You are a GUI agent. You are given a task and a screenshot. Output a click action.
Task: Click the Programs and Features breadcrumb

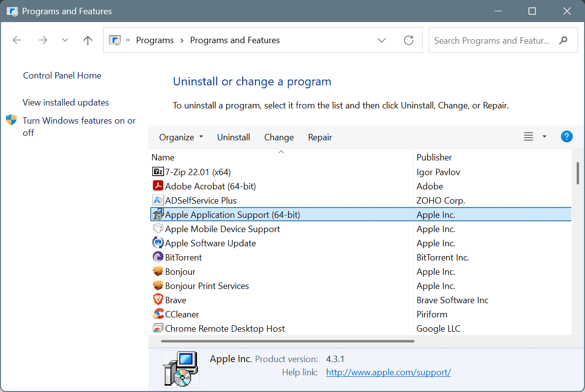pyautogui.click(x=235, y=40)
